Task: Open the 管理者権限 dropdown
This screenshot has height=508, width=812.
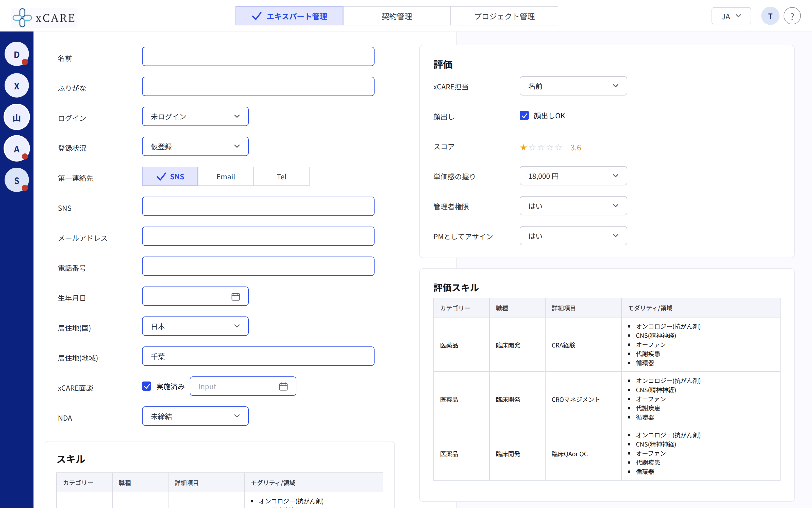Action: [573, 206]
